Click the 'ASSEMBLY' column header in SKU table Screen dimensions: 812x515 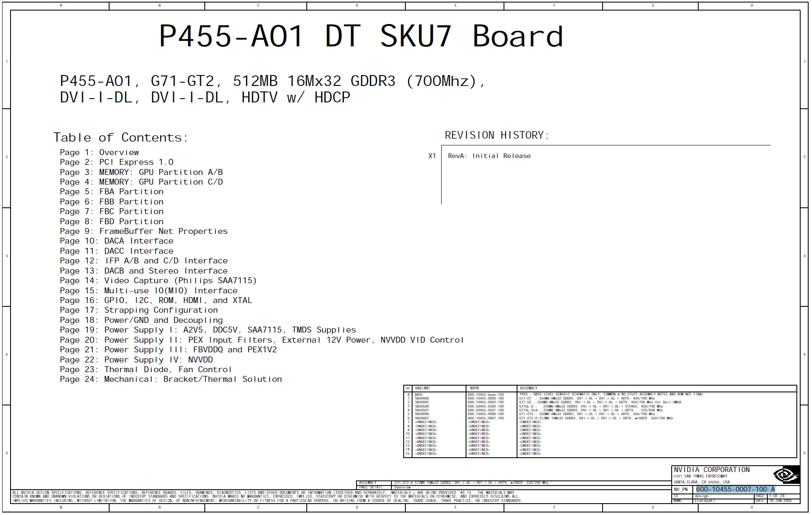[528, 388]
